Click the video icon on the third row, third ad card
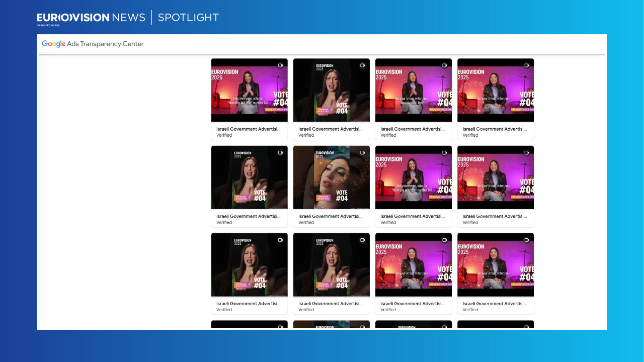 (x=444, y=240)
